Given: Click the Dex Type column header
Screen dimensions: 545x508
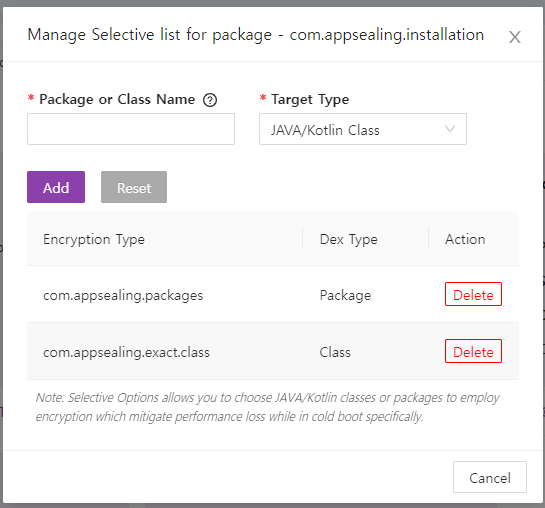Looking at the screenshot, I should 348,239.
